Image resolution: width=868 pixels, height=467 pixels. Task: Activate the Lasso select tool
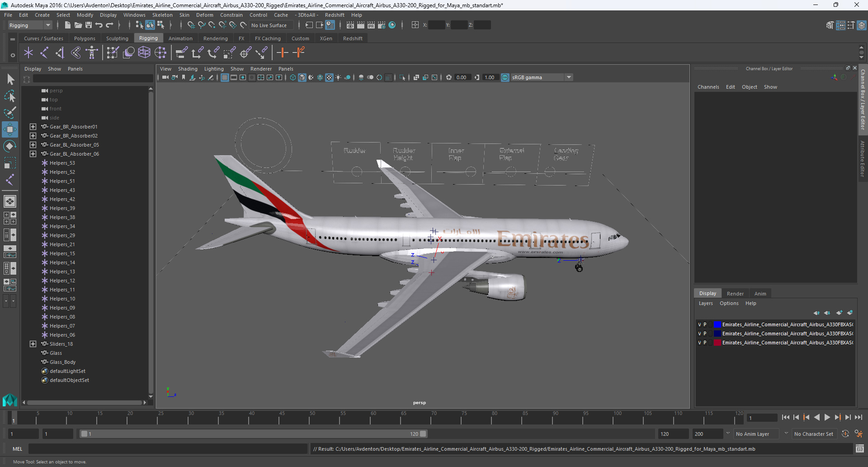(x=10, y=96)
